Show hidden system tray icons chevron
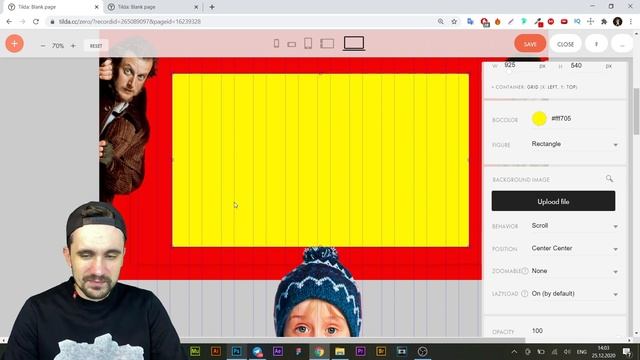Screen dimensions: 640x360 [x=514, y=351]
